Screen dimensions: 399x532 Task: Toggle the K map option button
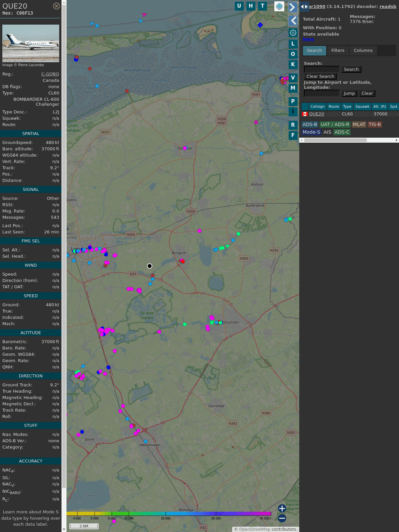[x=293, y=65]
